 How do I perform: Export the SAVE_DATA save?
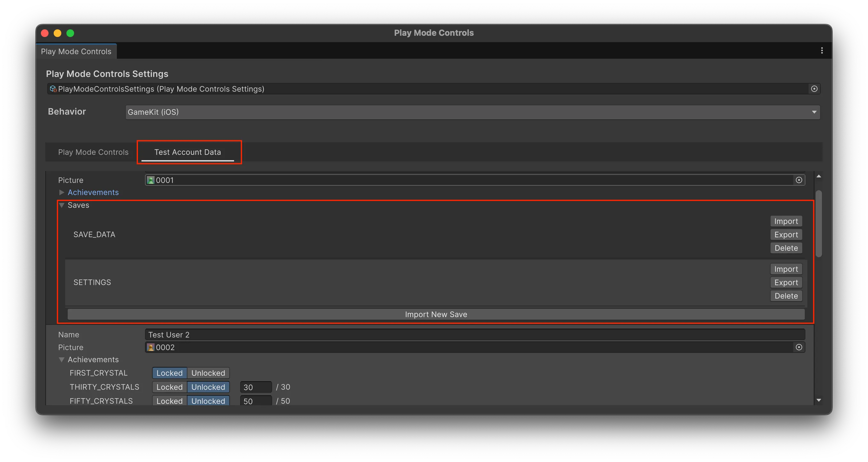(786, 235)
